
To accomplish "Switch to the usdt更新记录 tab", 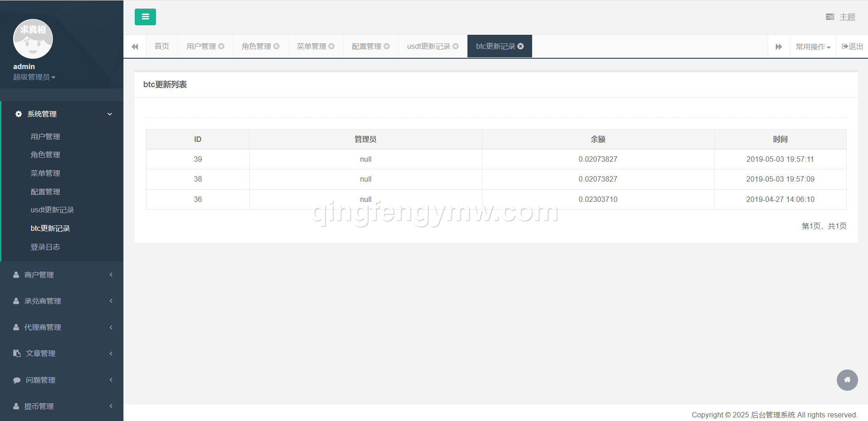I will click(429, 46).
